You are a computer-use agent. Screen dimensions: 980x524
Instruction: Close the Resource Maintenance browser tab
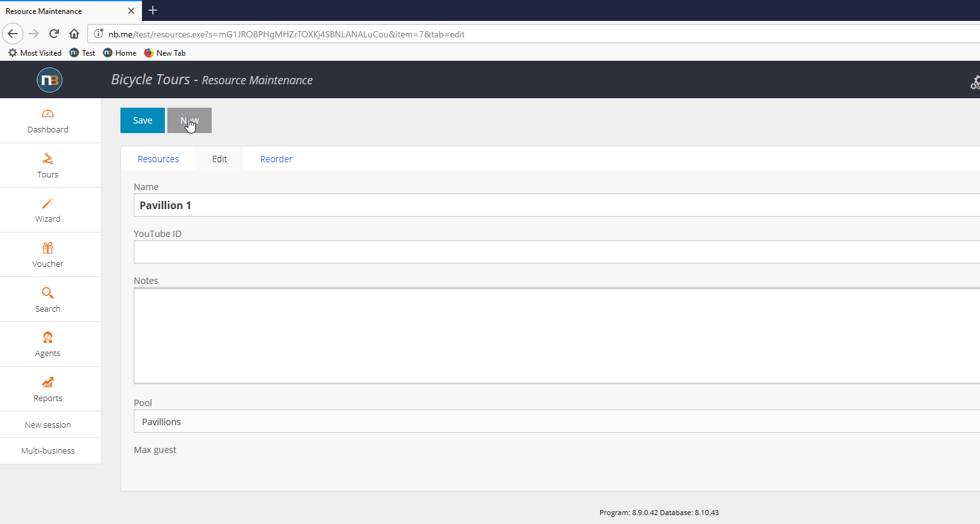(x=131, y=11)
